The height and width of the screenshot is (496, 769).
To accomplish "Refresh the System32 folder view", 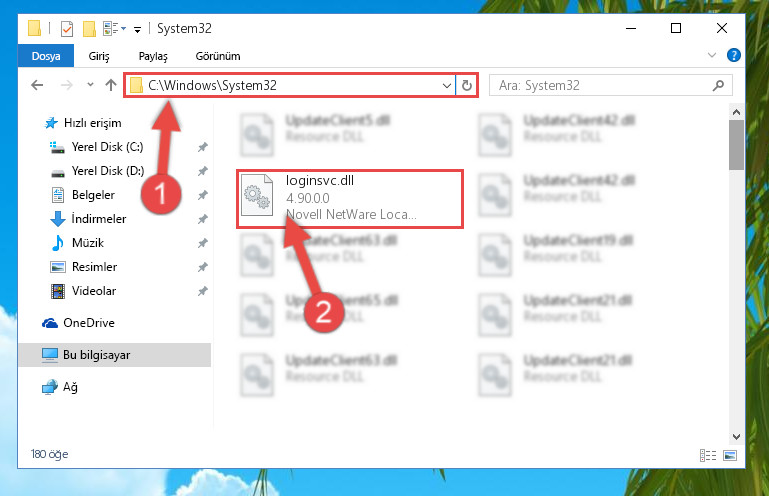I will 466,86.
